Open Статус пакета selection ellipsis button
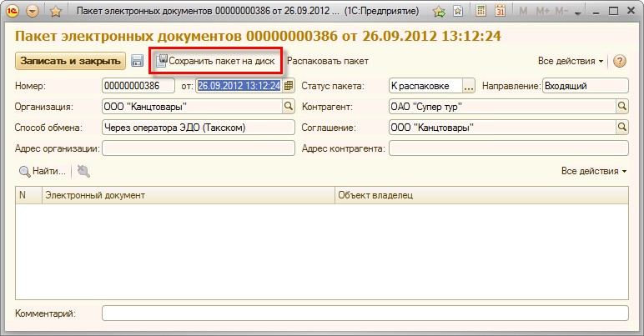This screenshot has height=336, width=644. point(468,85)
